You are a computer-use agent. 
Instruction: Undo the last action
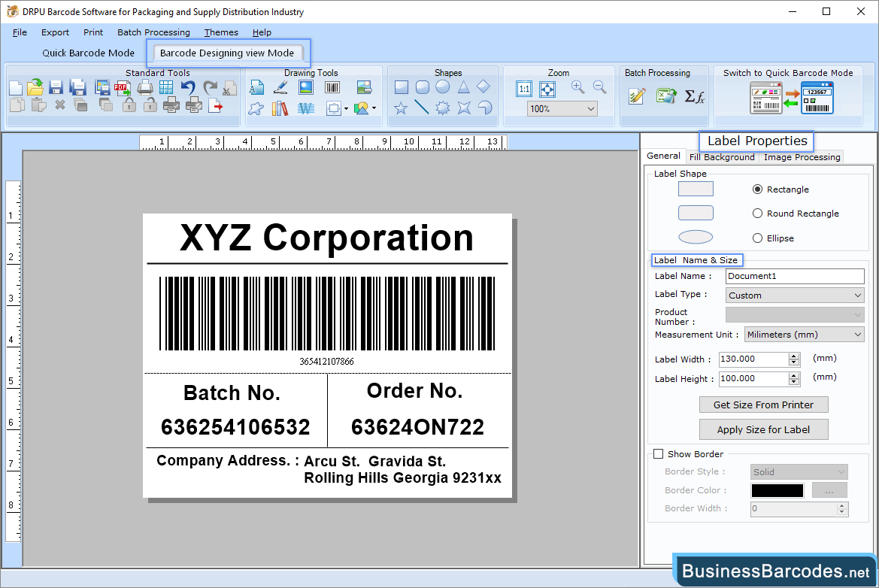click(188, 87)
